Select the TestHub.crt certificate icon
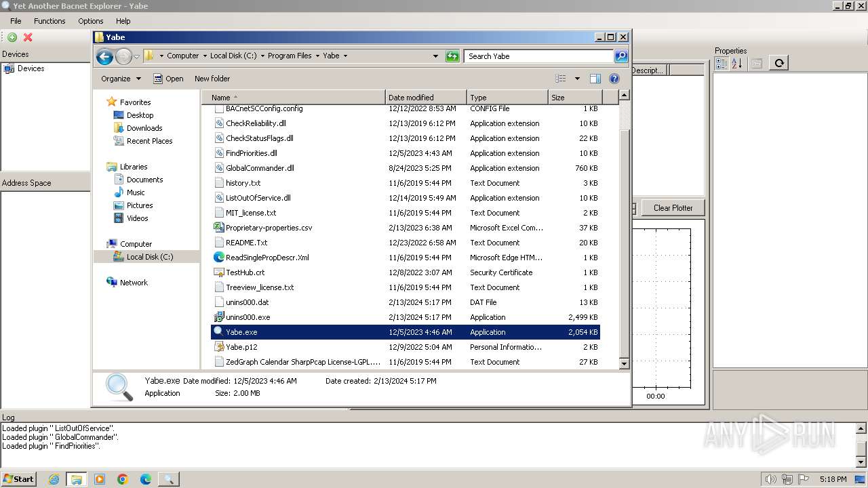The height and width of the screenshot is (488, 868). pos(218,272)
